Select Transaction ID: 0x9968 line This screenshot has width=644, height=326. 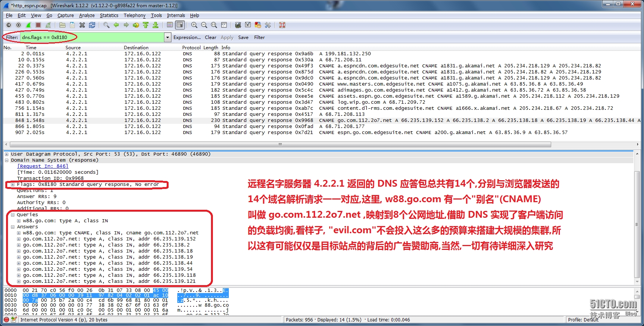click(x=50, y=178)
